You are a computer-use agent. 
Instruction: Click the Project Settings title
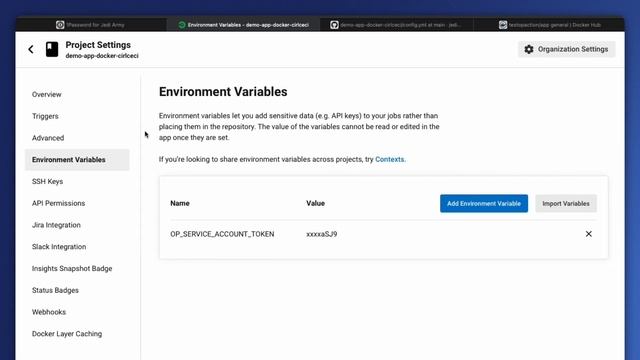(98, 45)
